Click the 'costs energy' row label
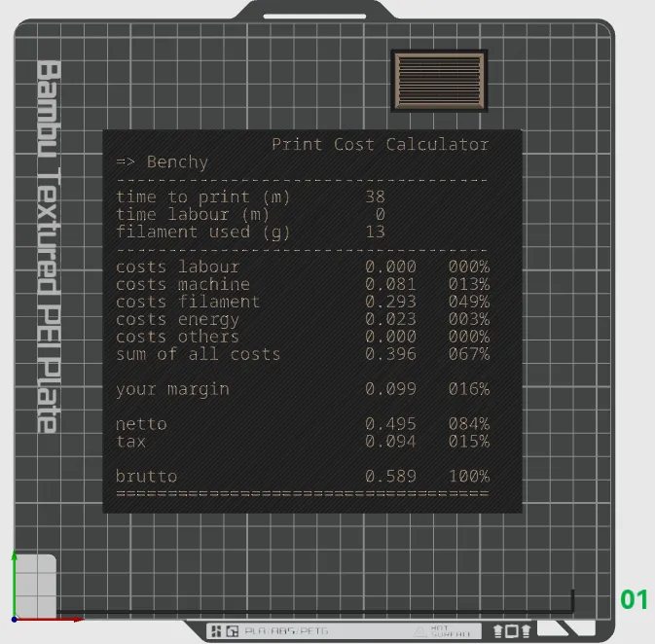655x644 pixels. pos(177,320)
